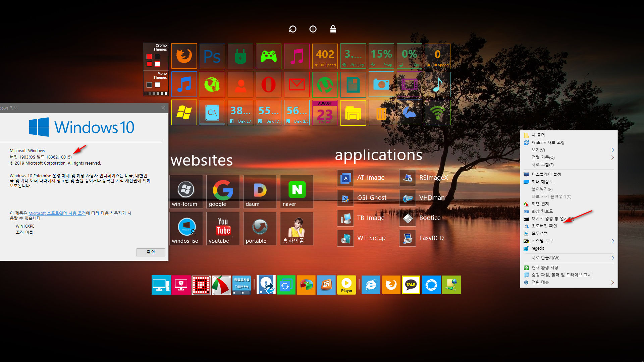Open the green power plug tile

pos(240,56)
